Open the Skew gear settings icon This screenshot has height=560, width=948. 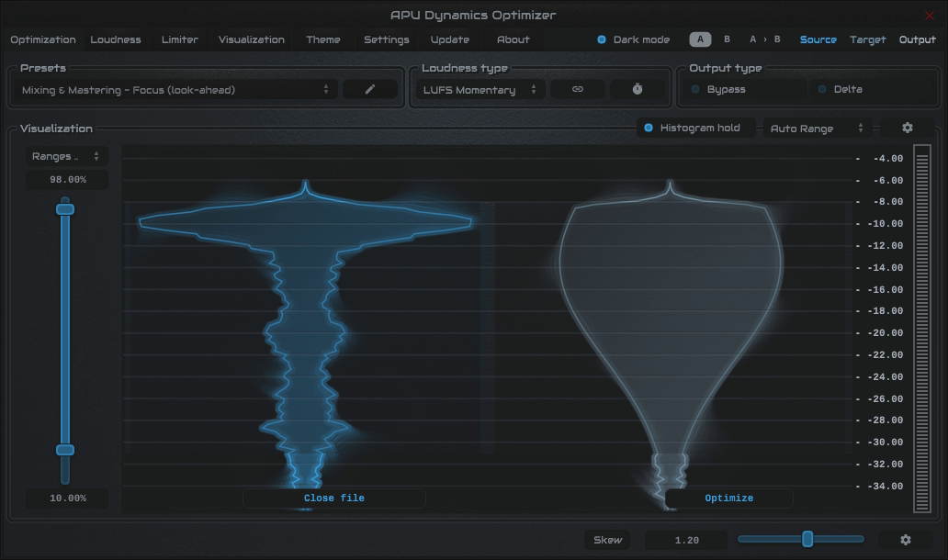tap(905, 540)
